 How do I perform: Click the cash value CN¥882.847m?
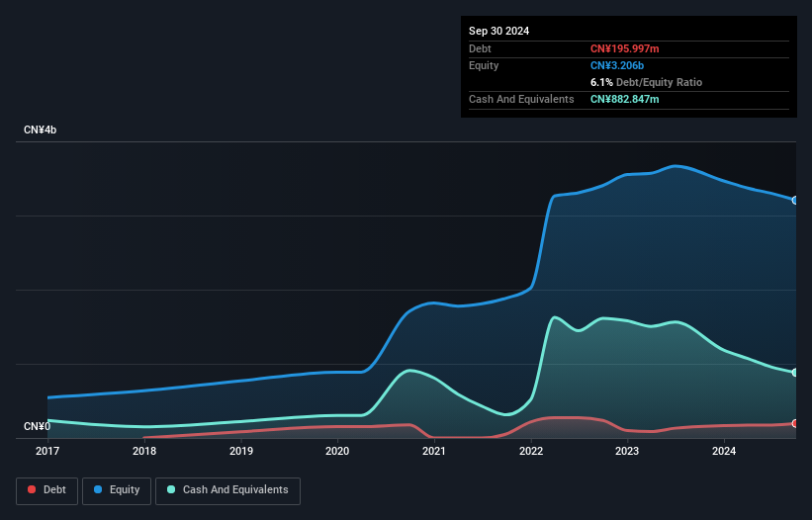pos(624,99)
